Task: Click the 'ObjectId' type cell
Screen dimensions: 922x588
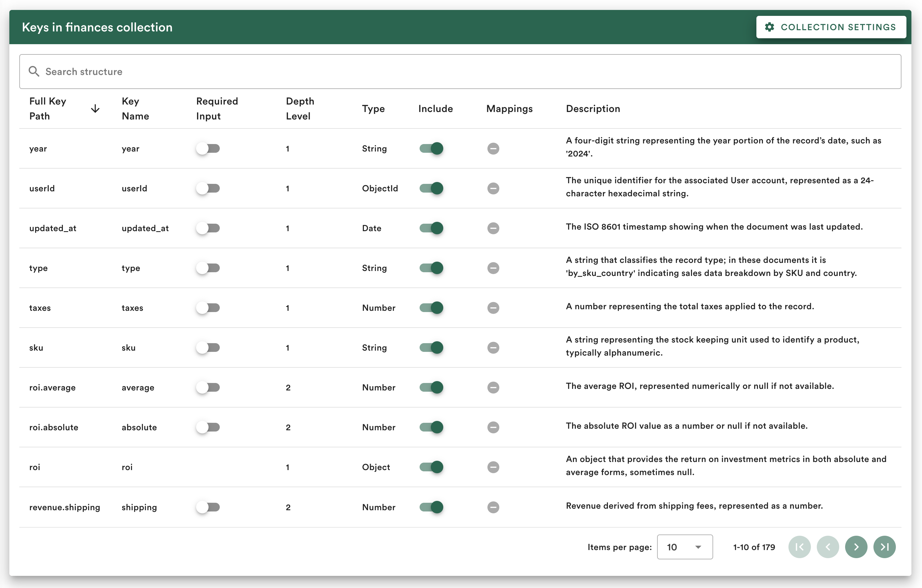Action: [380, 188]
